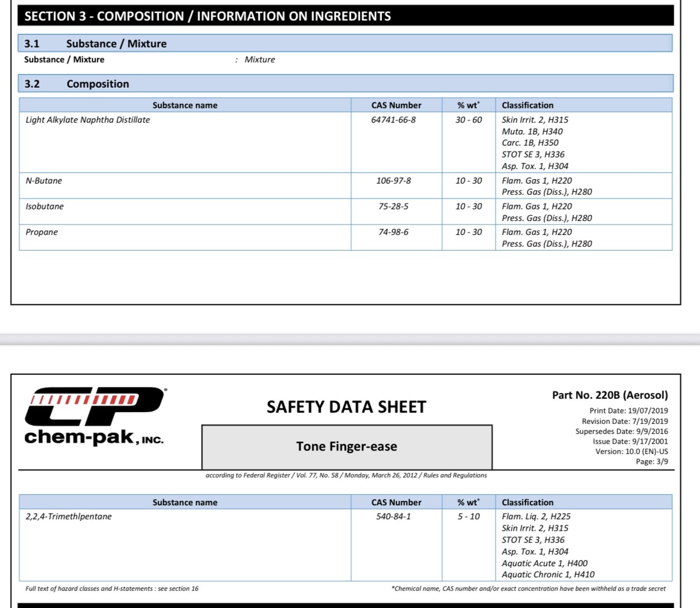Screen dimensions: 700x608
Task: Click the '5 - 10' weight cell
Action: (469, 517)
